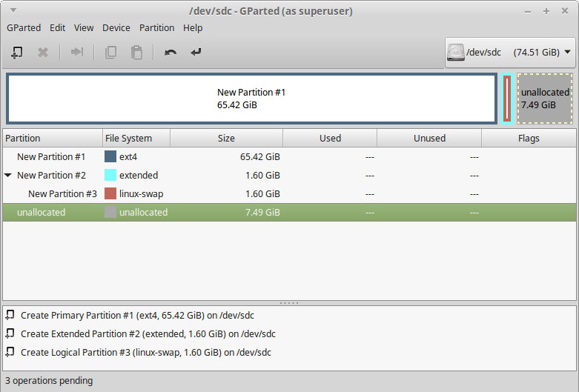Select New Partition #1 block in disk map
579x392 pixels.
coord(251,99)
